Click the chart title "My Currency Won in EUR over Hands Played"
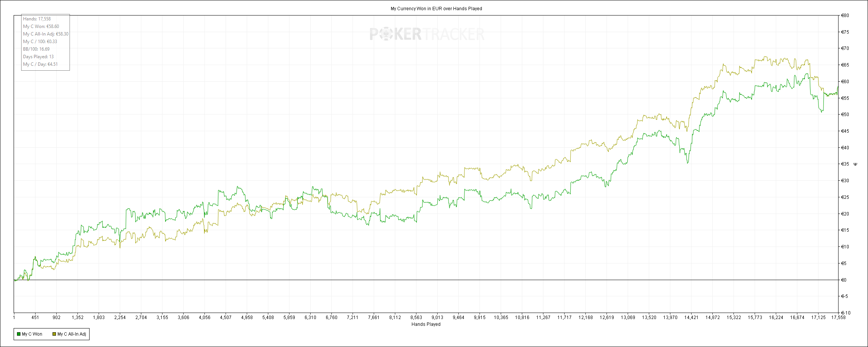This screenshot has width=868, height=347. (x=436, y=9)
